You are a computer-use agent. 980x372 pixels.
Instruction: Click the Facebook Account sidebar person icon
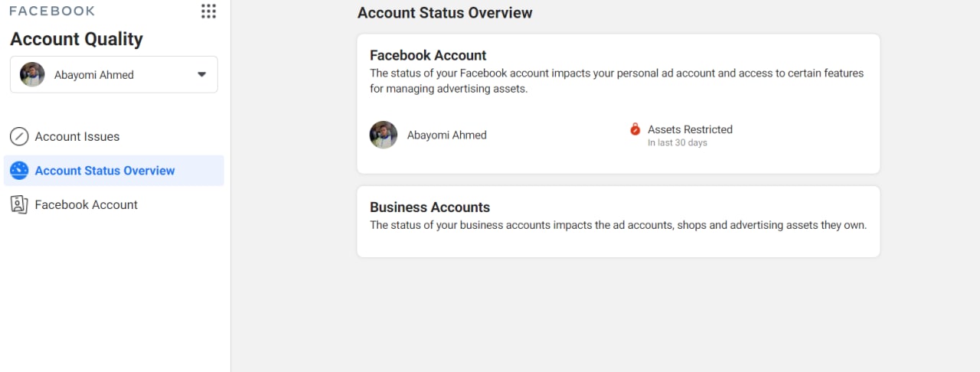(x=19, y=204)
